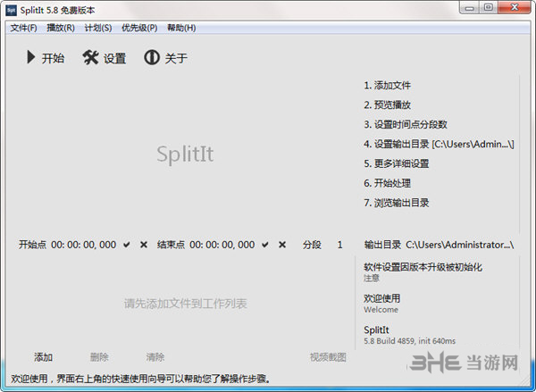Maximize the SplitIt window

tap(489, 8)
